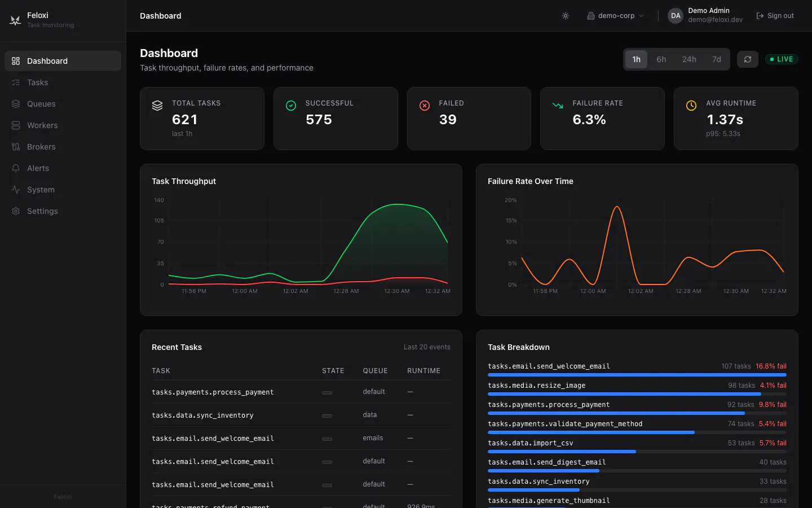
Task: Click the Brokers icon in sidebar
Action: [16, 147]
